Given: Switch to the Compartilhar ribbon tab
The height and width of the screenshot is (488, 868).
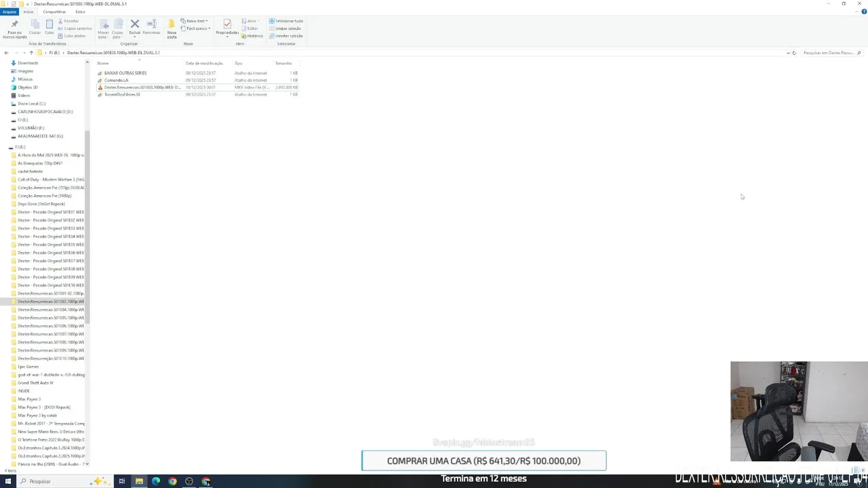Looking at the screenshot, I should click(x=54, y=12).
